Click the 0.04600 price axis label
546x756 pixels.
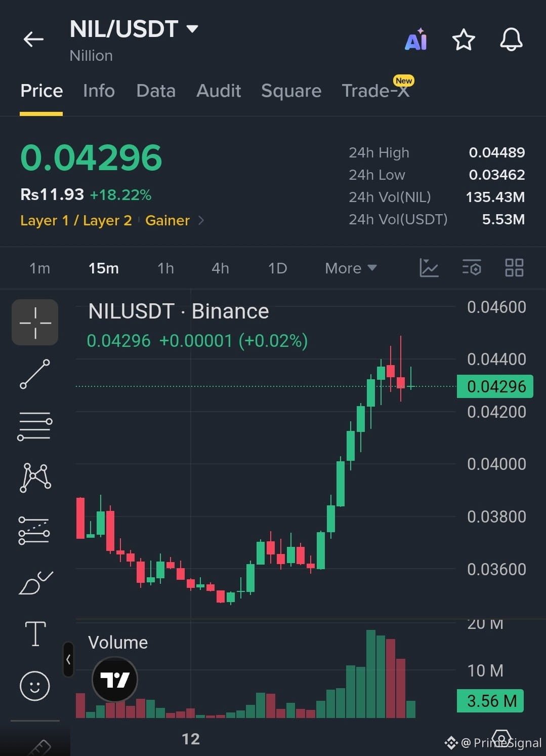(x=496, y=307)
